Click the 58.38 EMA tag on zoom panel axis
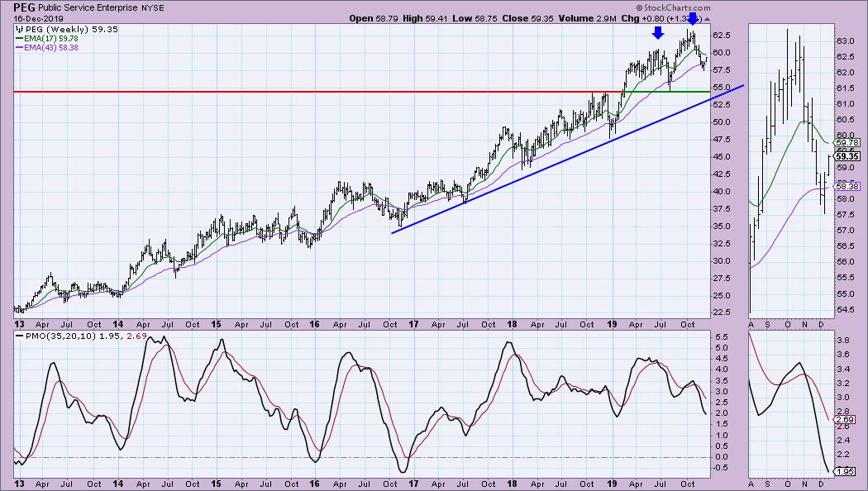868x491 pixels. point(847,187)
